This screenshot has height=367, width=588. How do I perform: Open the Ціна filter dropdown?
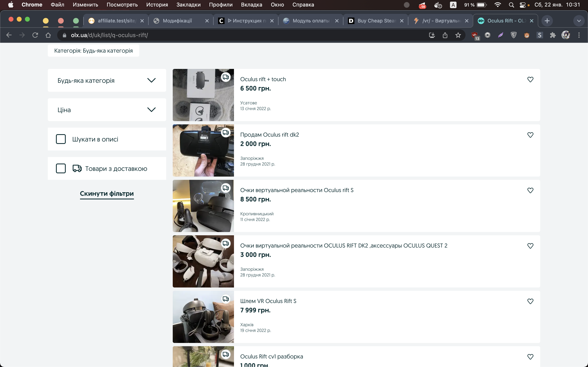click(107, 110)
